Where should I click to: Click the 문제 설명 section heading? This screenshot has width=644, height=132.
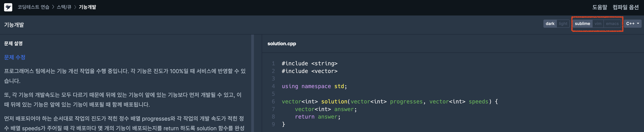click(x=13, y=44)
